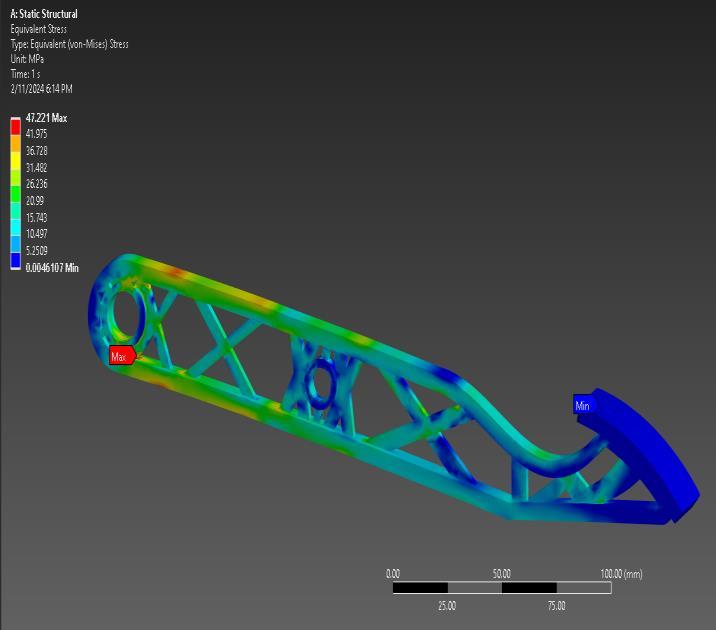Click the '31.482' legend value

click(37, 168)
